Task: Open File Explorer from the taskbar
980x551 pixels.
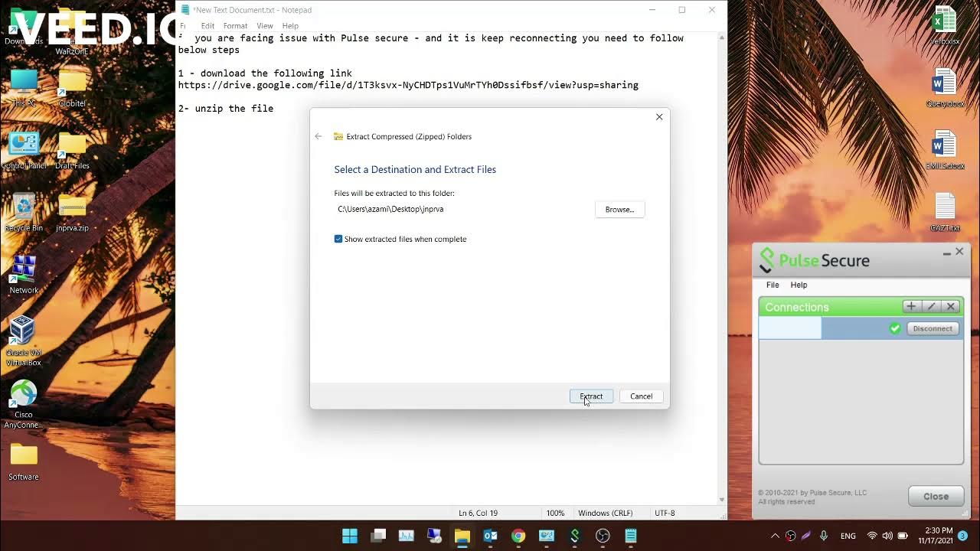Action: point(462,536)
